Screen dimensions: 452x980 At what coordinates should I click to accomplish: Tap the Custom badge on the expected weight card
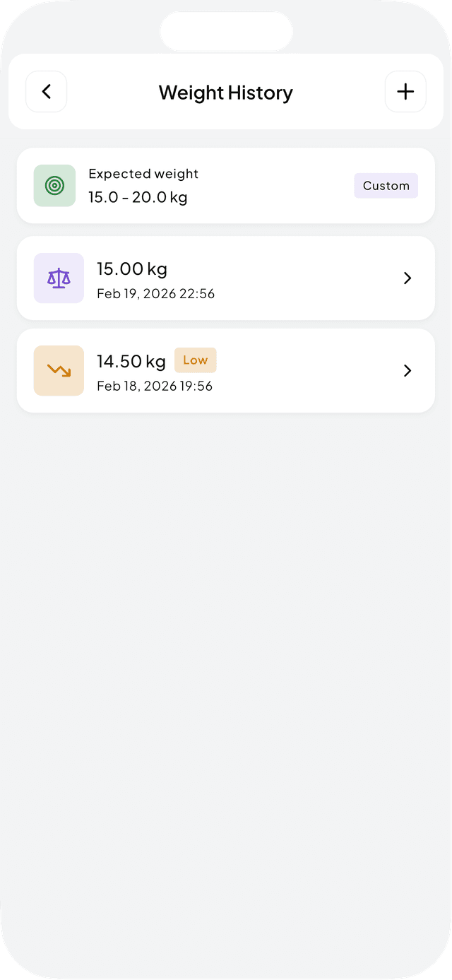386,185
